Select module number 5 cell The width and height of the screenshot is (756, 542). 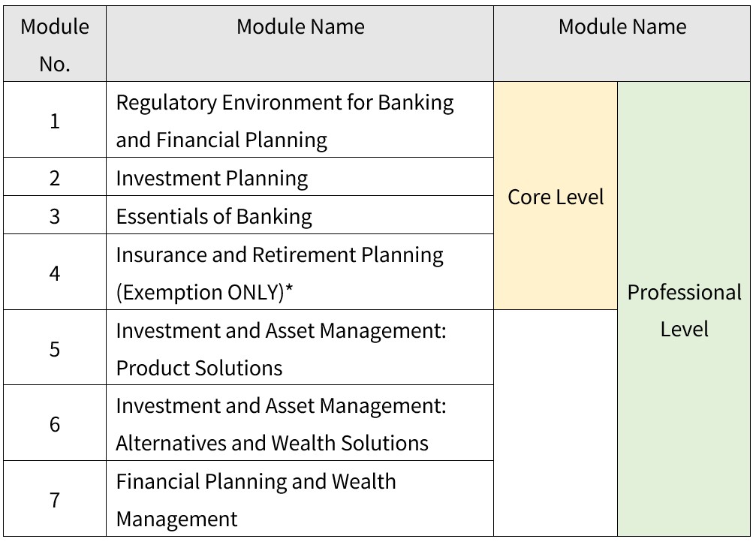54,348
